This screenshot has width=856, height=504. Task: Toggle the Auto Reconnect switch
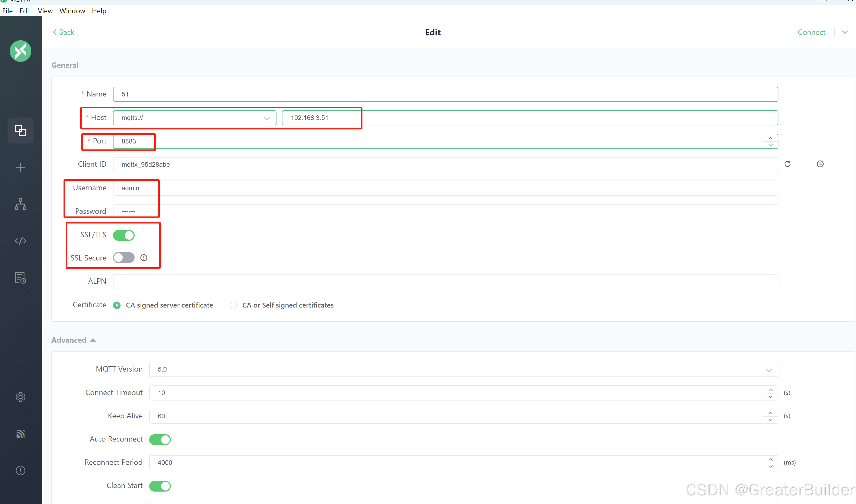160,439
